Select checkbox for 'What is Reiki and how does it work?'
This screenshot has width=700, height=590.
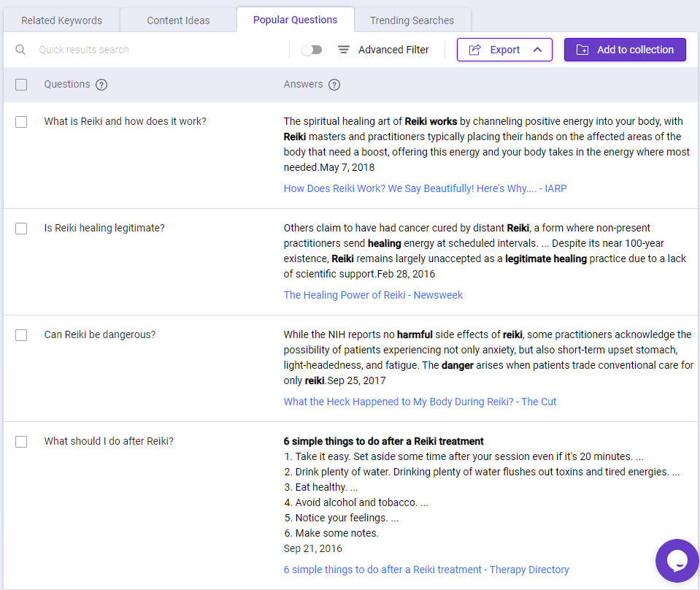coord(21,121)
